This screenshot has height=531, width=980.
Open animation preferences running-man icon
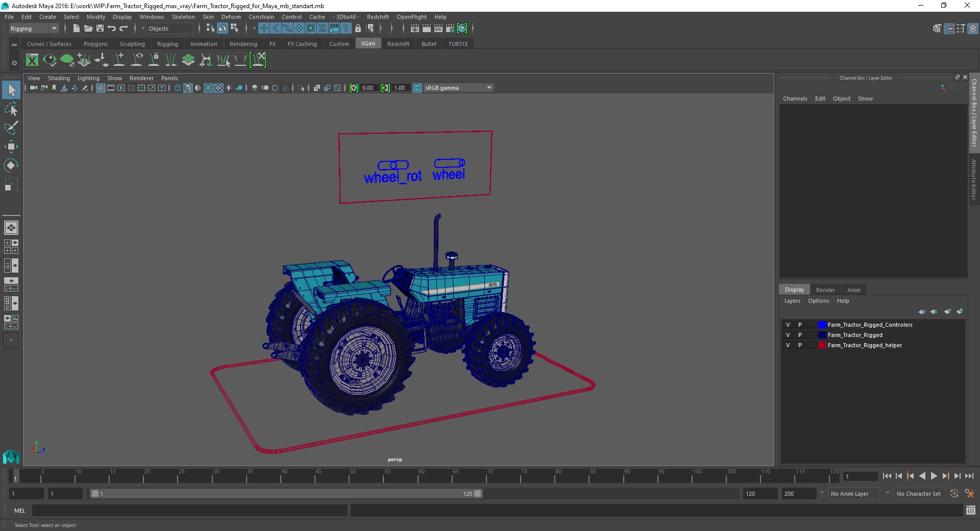pyautogui.click(x=969, y=493)
